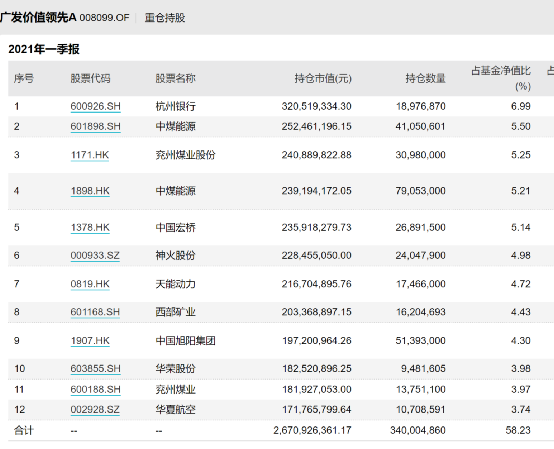Click the 持仓市值(元) column header
554x449 pixels.
coord(323,78)
